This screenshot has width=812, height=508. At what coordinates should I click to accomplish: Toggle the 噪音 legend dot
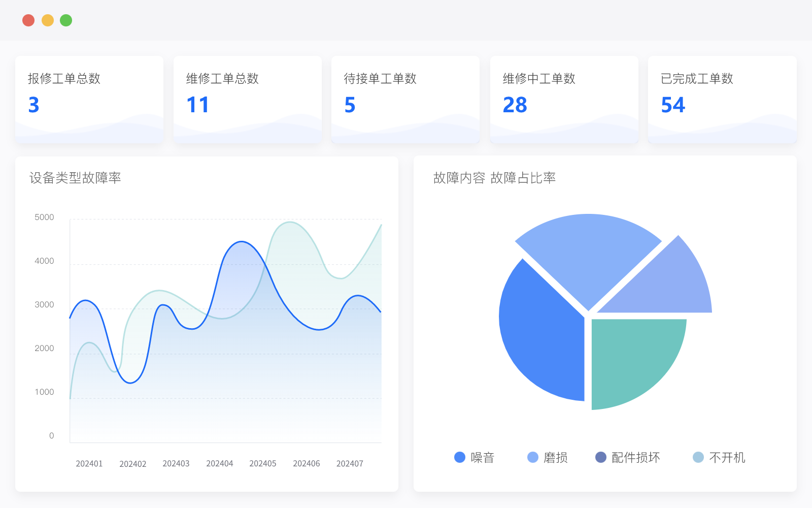(x=460, y=457)
